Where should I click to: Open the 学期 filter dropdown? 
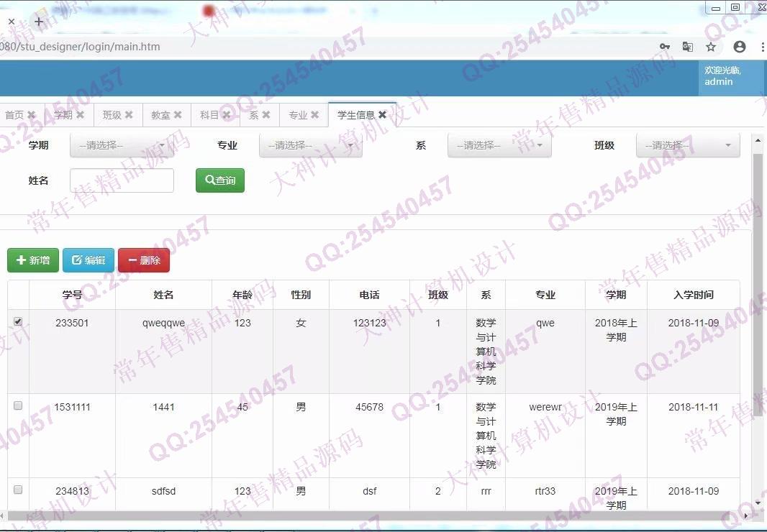122,145
